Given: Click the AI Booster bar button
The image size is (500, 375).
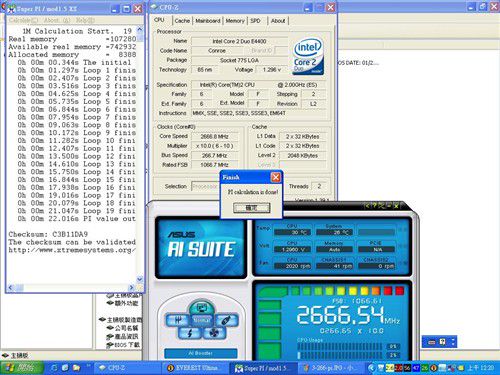Looking at the screenshot, I should (x=201, y=353).
